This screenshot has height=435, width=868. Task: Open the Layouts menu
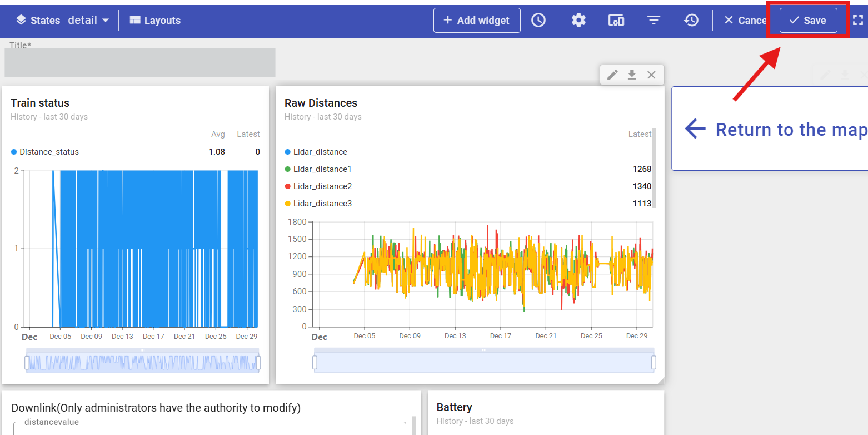click(x=155, y=21)
